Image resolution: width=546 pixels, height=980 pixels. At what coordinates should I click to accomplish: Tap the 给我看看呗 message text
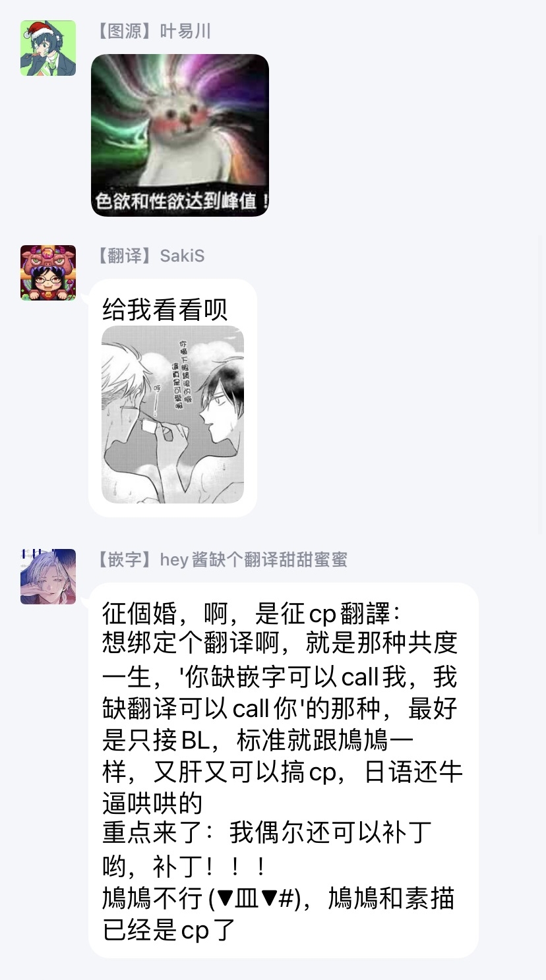click(165, 309)
